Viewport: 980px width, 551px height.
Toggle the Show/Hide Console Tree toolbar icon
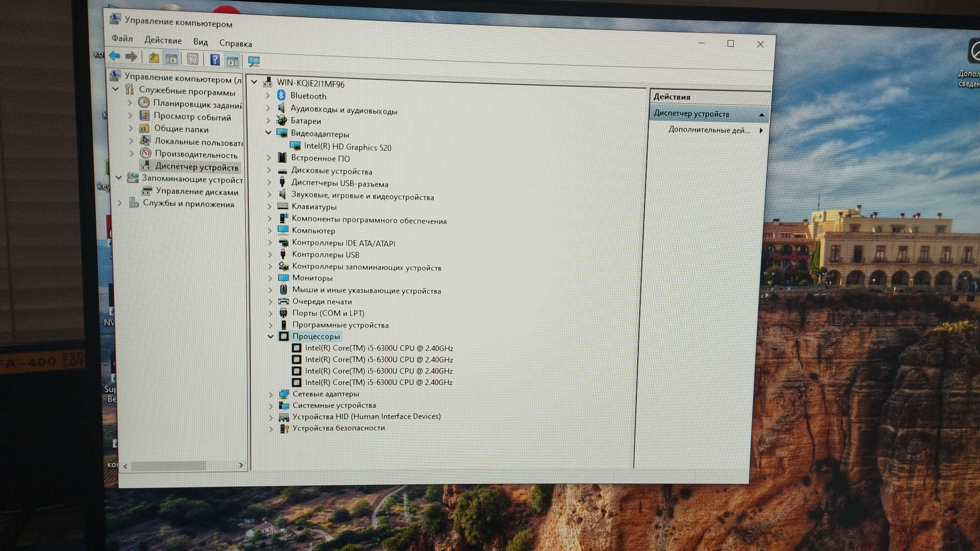171,59
